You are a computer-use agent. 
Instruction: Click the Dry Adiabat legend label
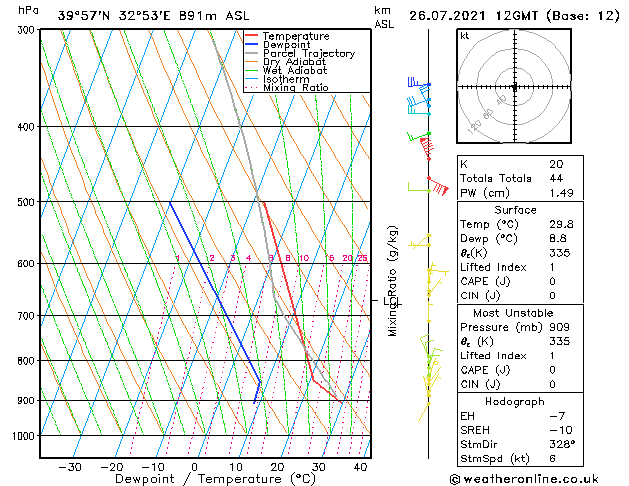coord(294,62)
